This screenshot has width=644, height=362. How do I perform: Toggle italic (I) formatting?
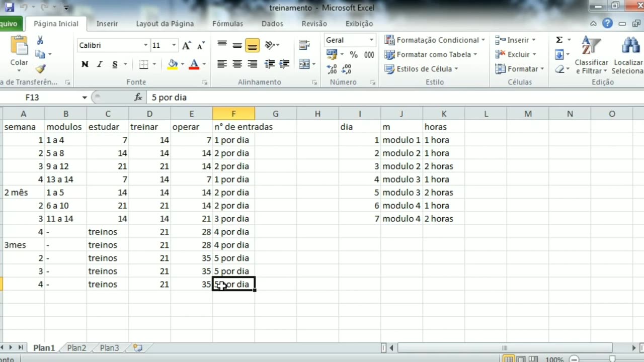tap(100, 64)
